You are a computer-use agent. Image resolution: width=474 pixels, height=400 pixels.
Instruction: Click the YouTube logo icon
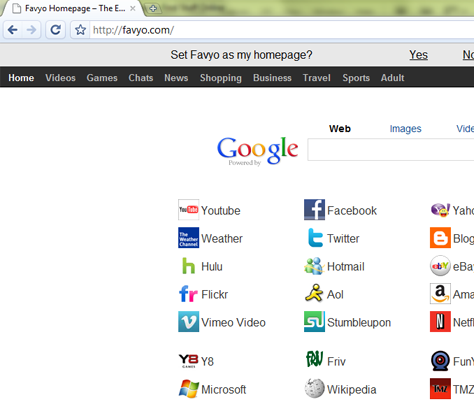pos(188,210)
